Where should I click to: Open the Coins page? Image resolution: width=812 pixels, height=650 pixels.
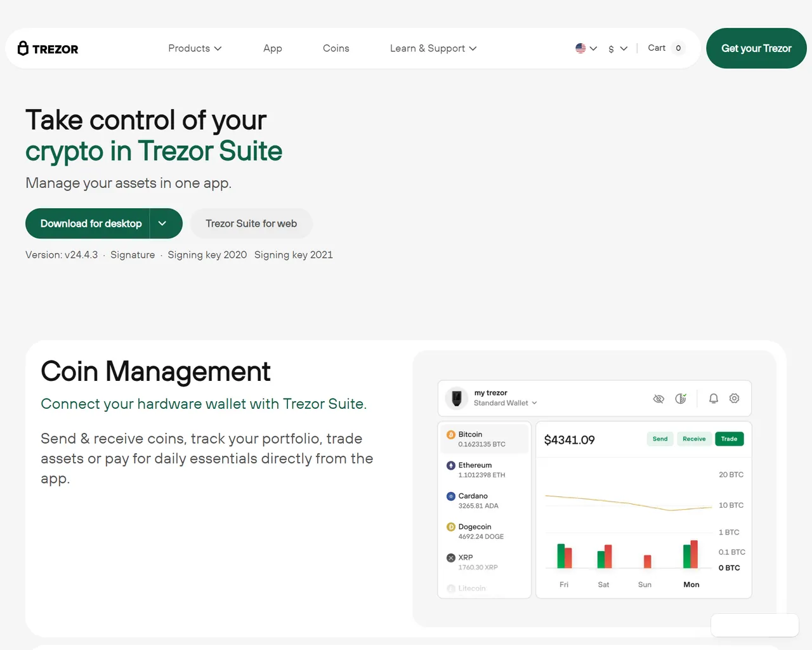(x=336, y=48)
